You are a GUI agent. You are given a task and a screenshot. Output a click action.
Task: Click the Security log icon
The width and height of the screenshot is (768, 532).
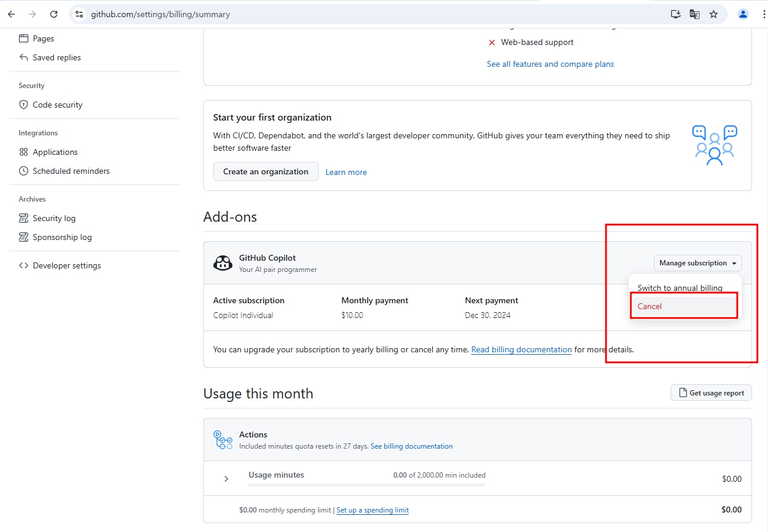pos(24,218)
